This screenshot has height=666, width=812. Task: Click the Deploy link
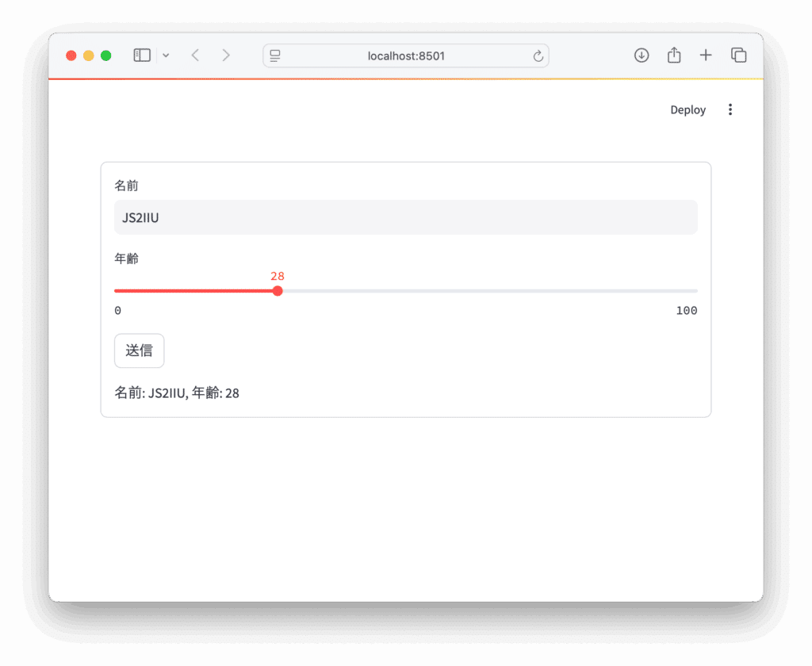click(687, 109)
